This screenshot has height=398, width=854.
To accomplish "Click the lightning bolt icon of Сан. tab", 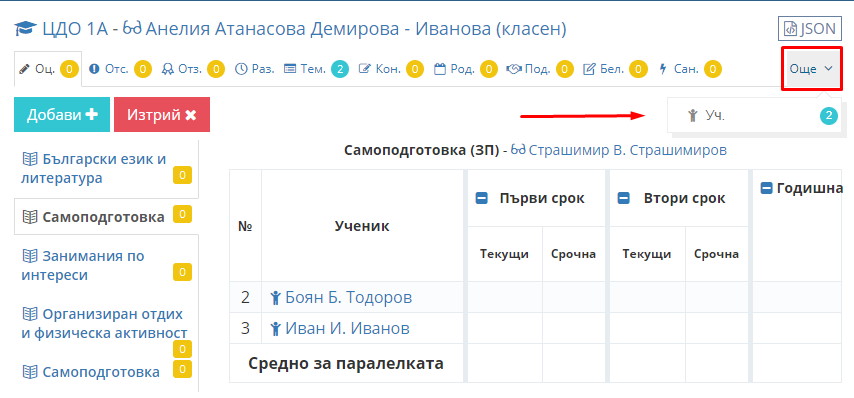I will coord(663,69).
